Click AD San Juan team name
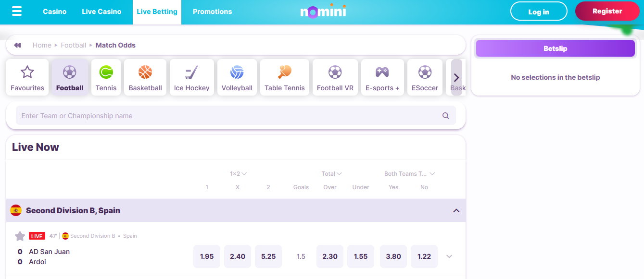644x279 pixels. (x=49, y=252)
